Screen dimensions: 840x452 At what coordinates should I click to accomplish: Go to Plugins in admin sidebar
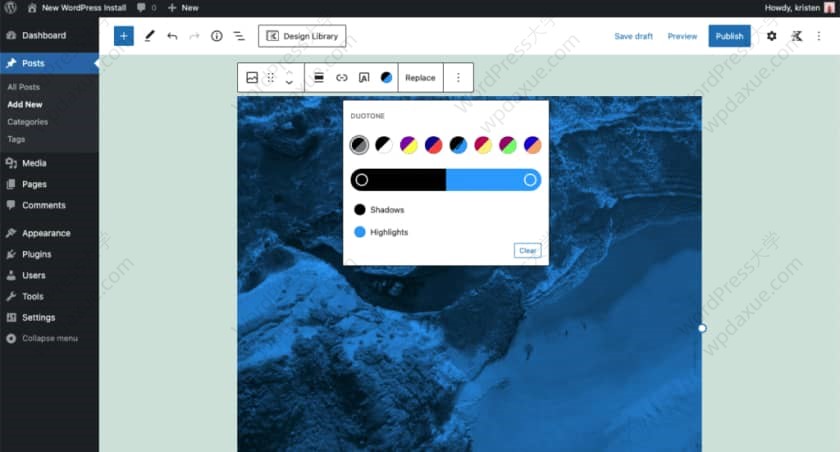[36, 254]
